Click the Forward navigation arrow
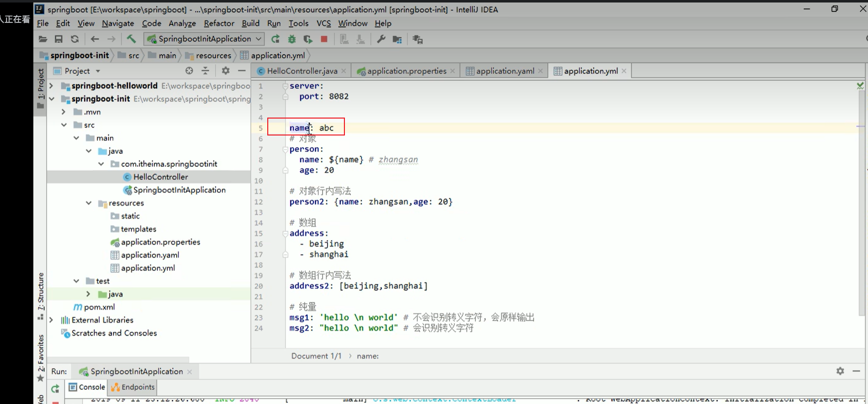868x404 pixels. point(111,39)
